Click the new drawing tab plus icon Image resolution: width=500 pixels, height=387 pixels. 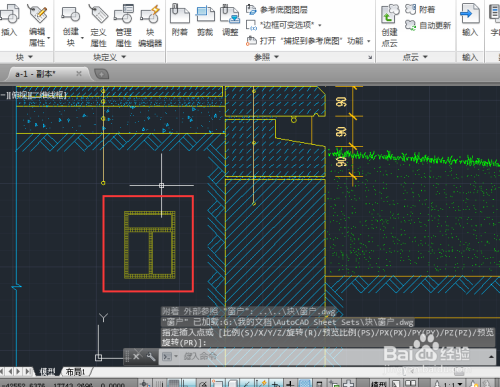click(101, 74)
